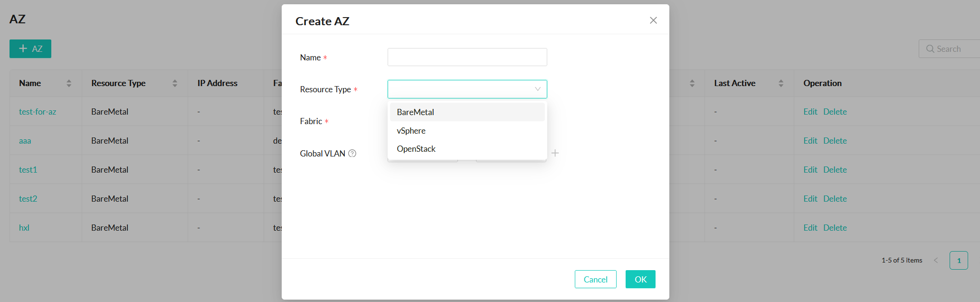The width and height of the screenshot is (980, 302).
Task: Go to previous page arrow
Action: pos(936,260)
